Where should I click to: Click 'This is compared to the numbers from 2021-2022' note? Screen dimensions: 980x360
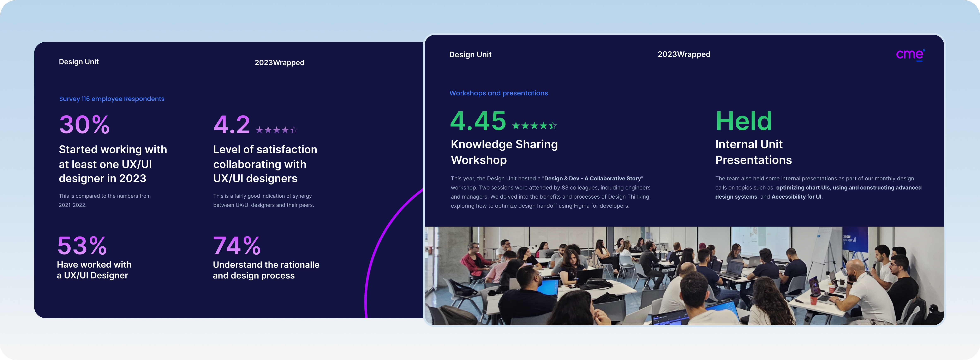coord(105,200)
